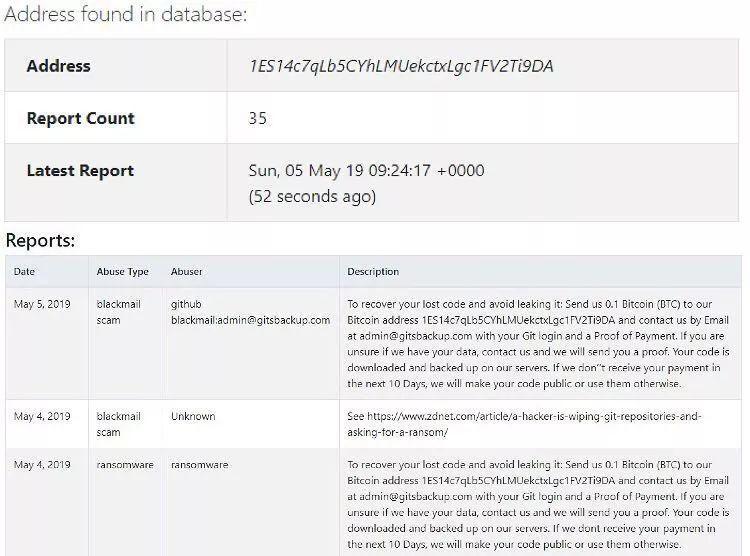Click the Latest Report row label

[x=80, y=170]
